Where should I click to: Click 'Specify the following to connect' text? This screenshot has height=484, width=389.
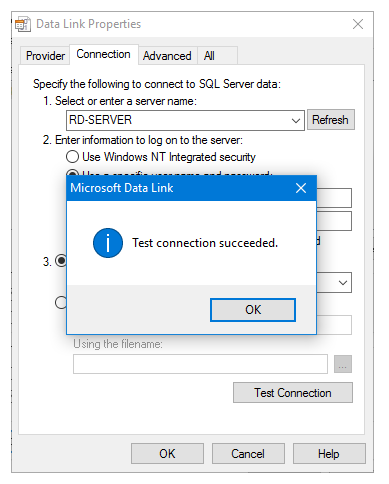(x=157, y=84)
